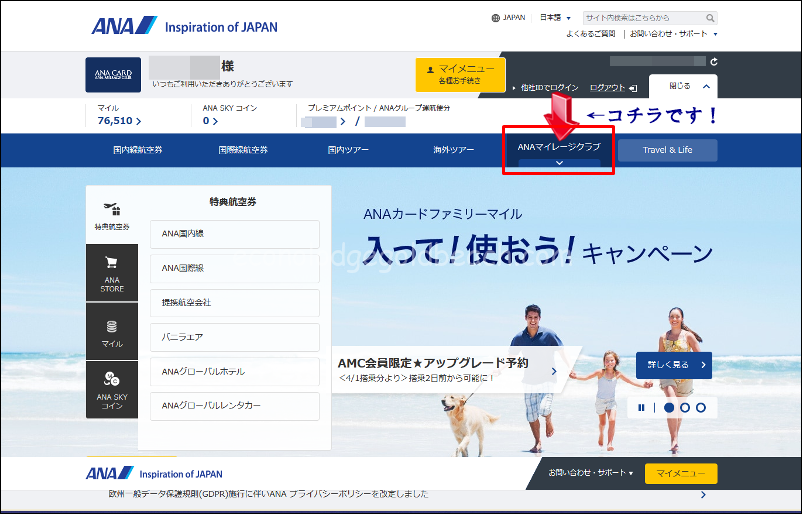This screenshot has height=514, width=802.
Task: Open ANA SKY コイン balance 0
Action: pos(210,121)
